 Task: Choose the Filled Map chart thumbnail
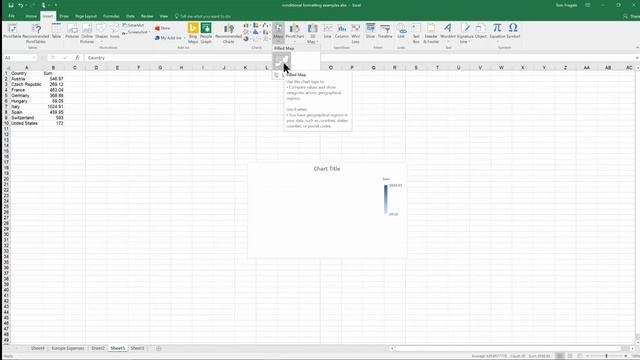(282, 61)
